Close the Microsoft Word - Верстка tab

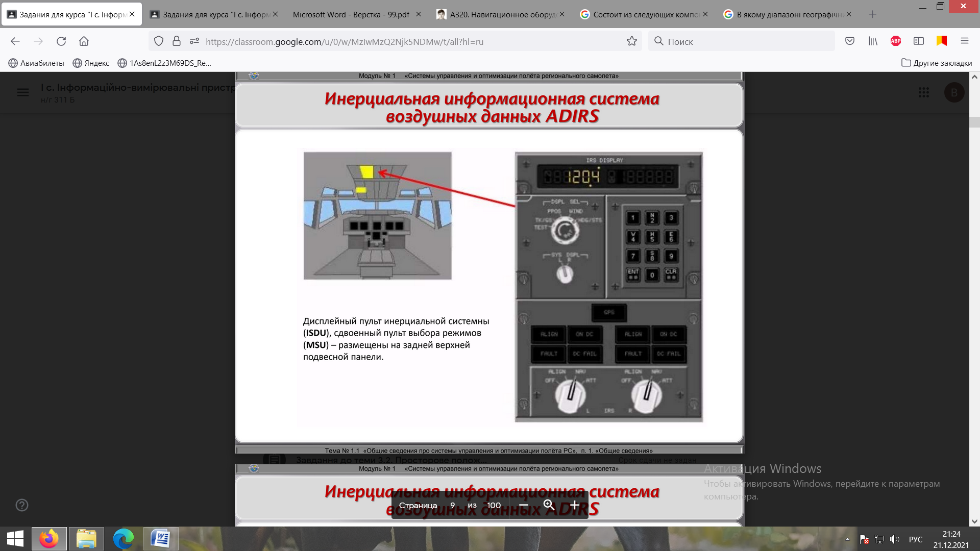419,14
